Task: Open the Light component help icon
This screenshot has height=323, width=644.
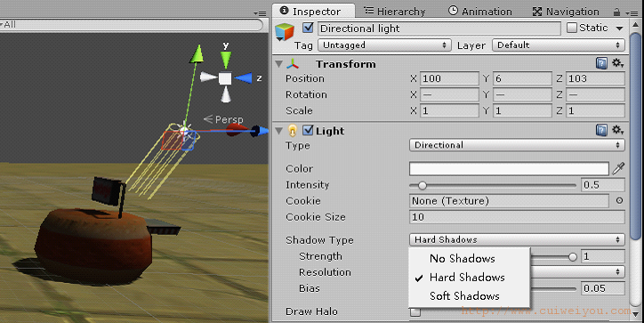Action: click(601, 131)
